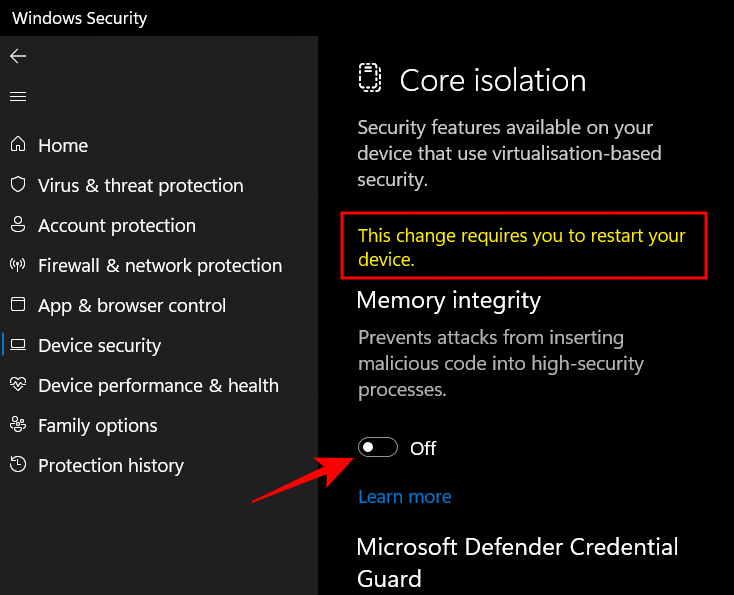The width and height of the screenshot is (734, 595).
Task: Open the Learn more link
Action: click(x=404, y=497)
